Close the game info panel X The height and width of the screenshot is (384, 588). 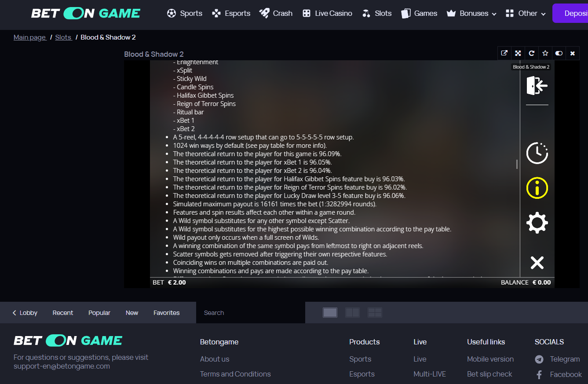(537, 263)
